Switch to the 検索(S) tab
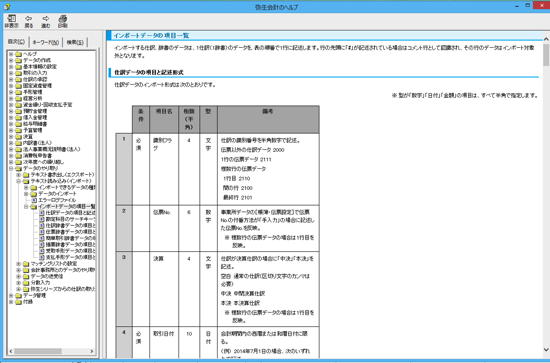Image resolution: width=550 pixels, height=363 pixels. pyautogui.click(x=75, y=42)
